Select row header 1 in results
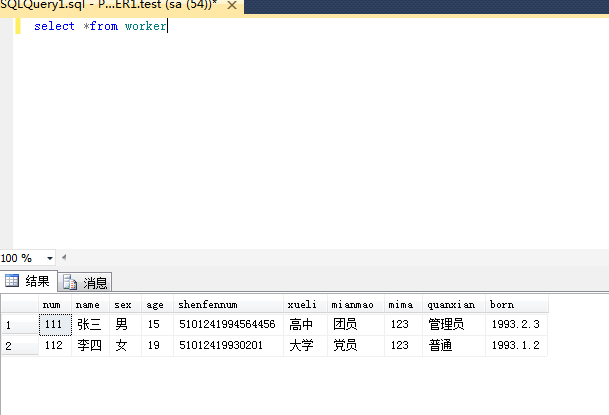 click(x=20, y=324)
